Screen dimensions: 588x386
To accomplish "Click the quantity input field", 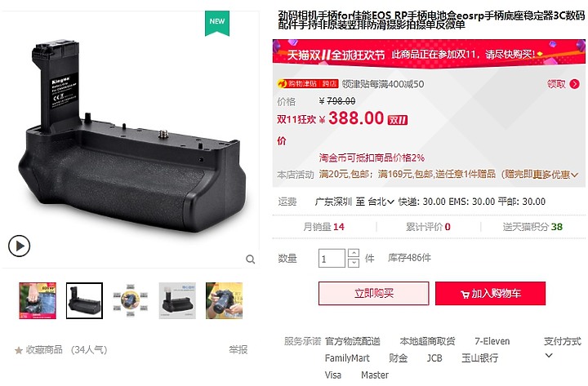I will (x=332, y=258).
